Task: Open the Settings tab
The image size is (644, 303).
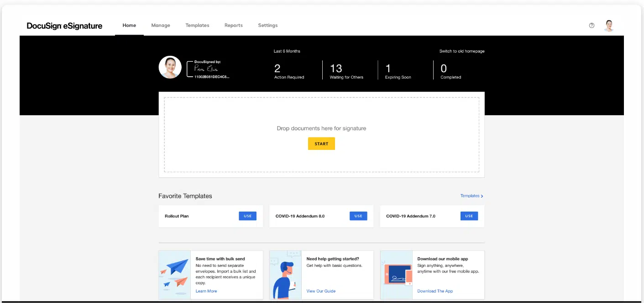Action: click(268, 25)
